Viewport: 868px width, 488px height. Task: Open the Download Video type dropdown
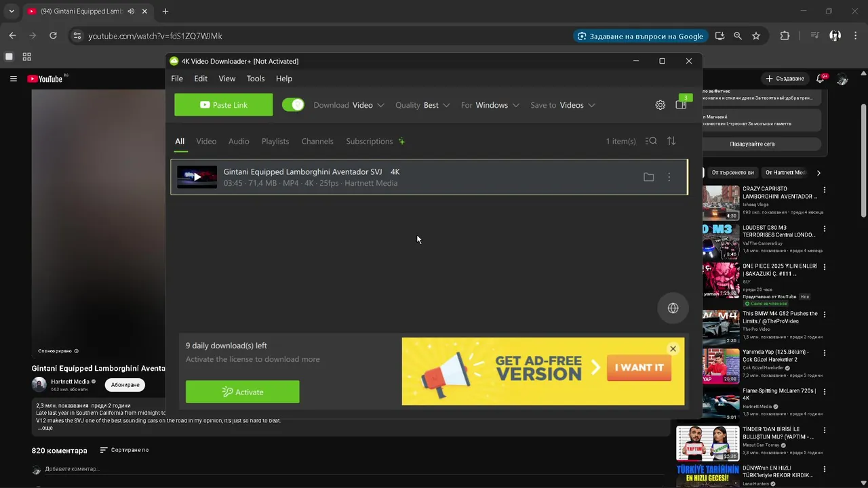(349, 105)
